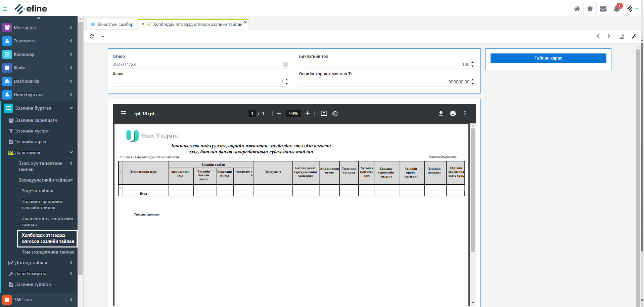
Task: Click the PDF viewer vertical scrollbar
Action: pos(473,190)
